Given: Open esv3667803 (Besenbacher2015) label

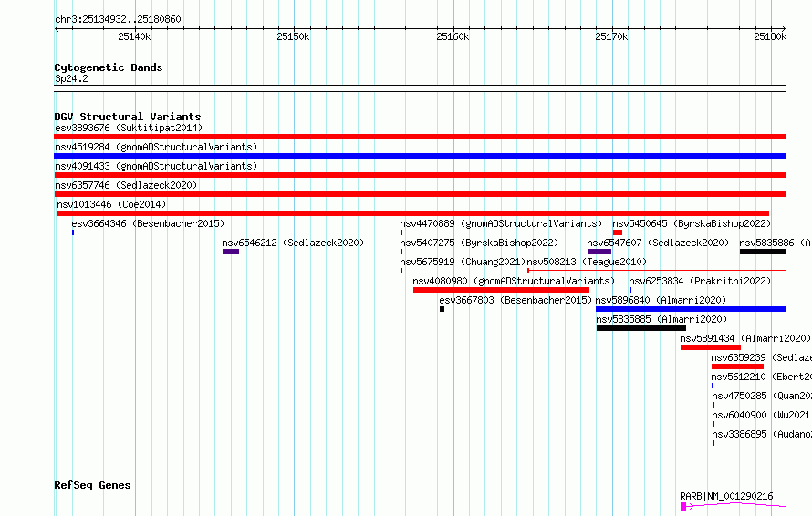Looking at the screenshot, I should pyautogui.click(x=515, y=300).
